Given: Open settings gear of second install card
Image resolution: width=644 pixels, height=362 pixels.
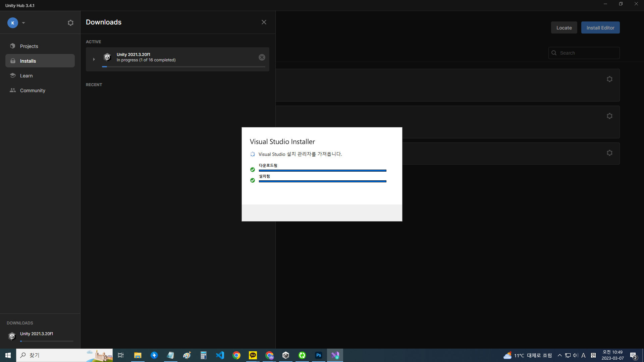Looking at the screenshot, I should pos(610,116).
